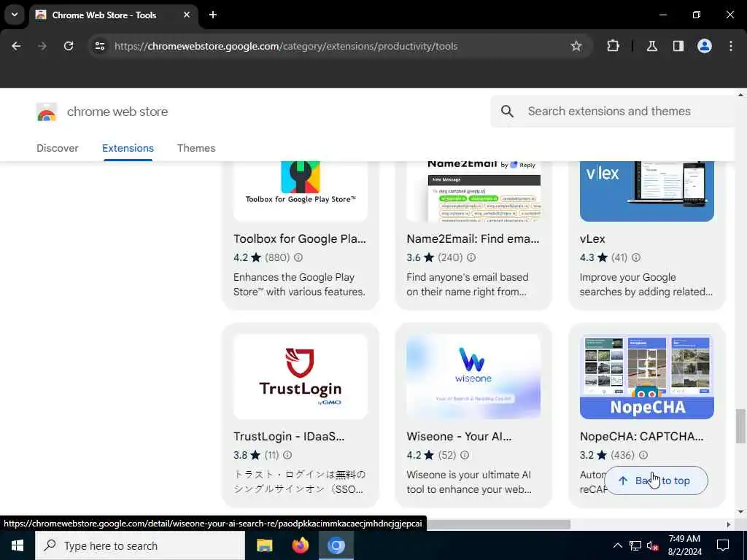
Task: Switch to the Discover tab
Action: 57,148
